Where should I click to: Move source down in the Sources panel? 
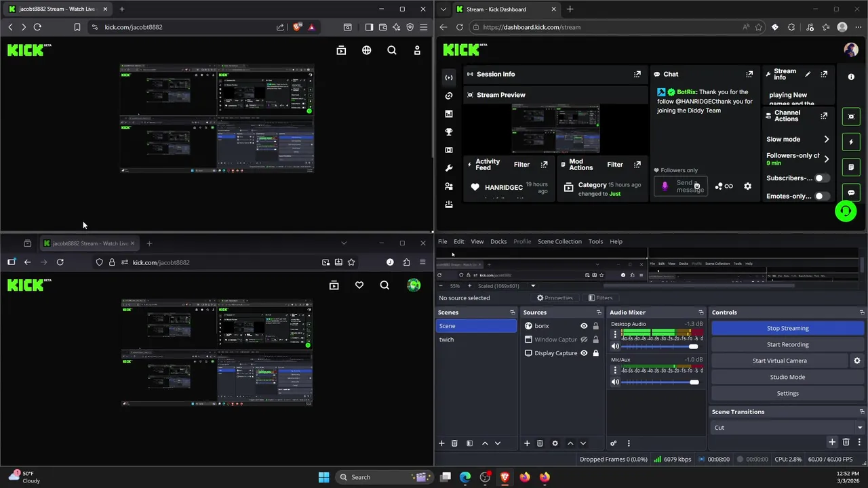click(x=583, y=443)
